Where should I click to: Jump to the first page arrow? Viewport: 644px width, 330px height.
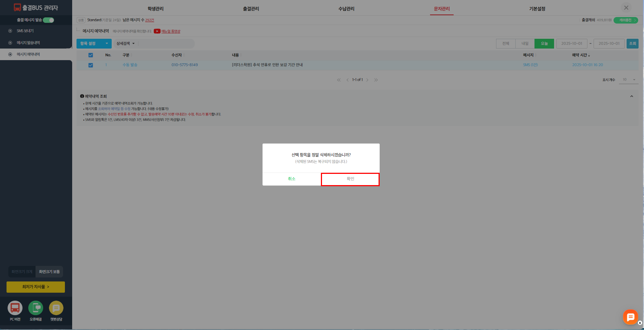tap(339, 80)
